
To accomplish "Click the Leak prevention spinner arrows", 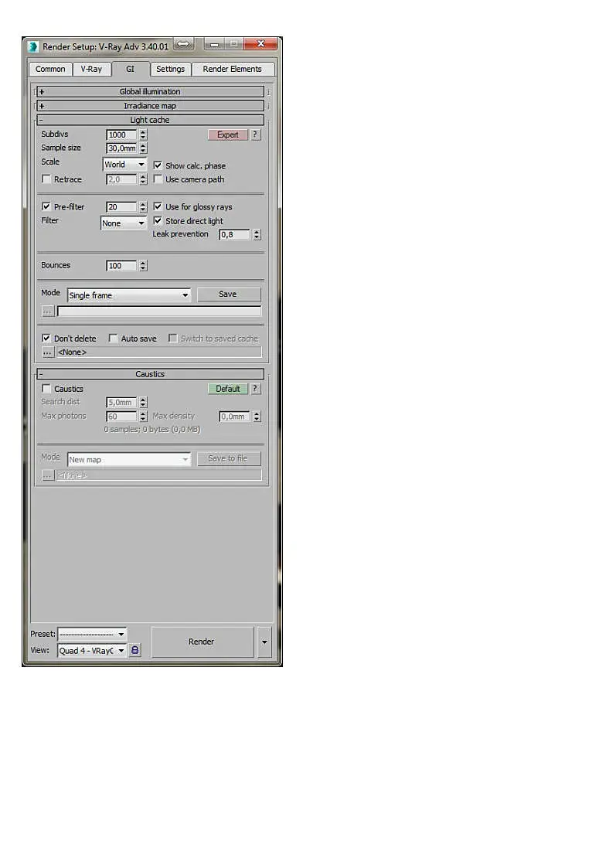I will click(257, 235).
